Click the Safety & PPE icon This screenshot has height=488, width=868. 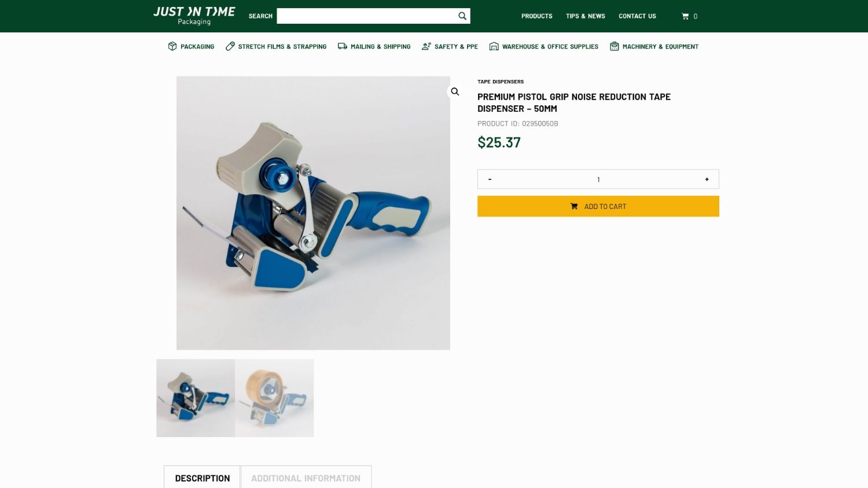[426, 46]
